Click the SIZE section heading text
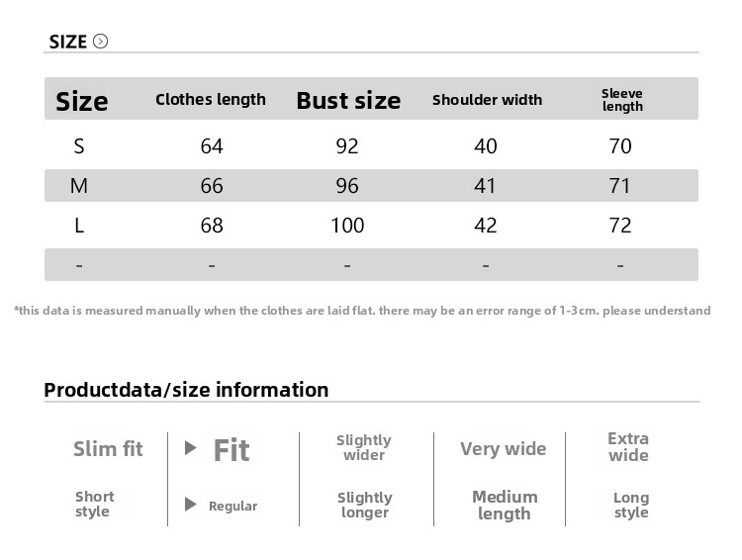The width and height of the screenshot is (742, 560). click(68, 42)
